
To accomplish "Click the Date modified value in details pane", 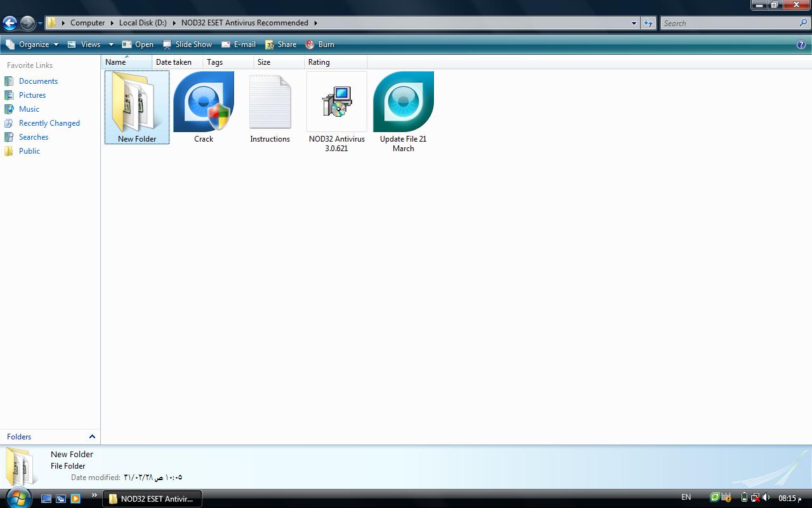I will coord(152,478).
